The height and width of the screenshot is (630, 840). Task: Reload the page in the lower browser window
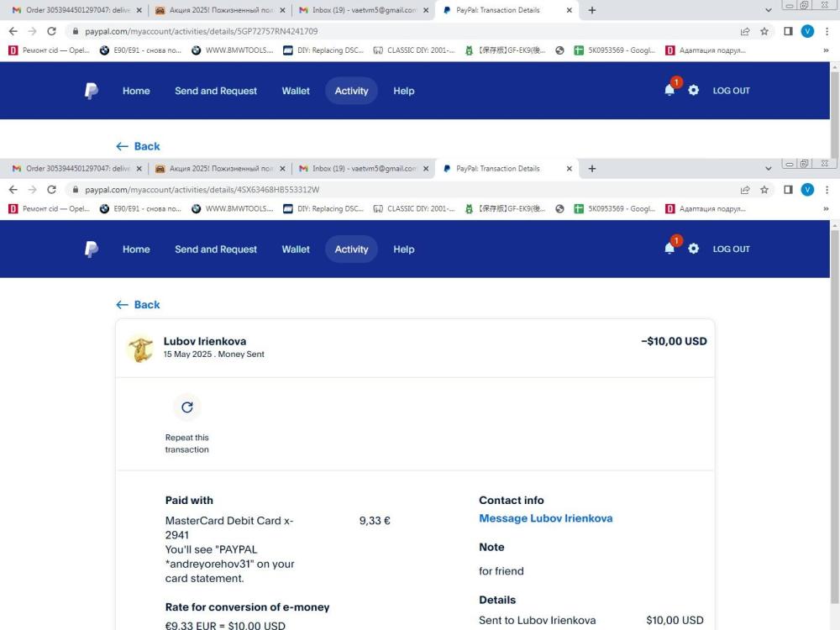coord(51,190)
